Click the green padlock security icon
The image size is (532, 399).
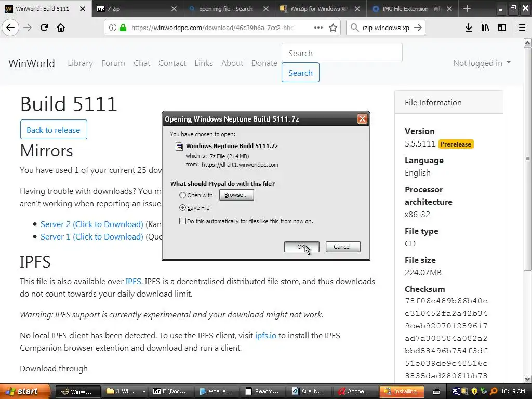click(x=123, y=28)
